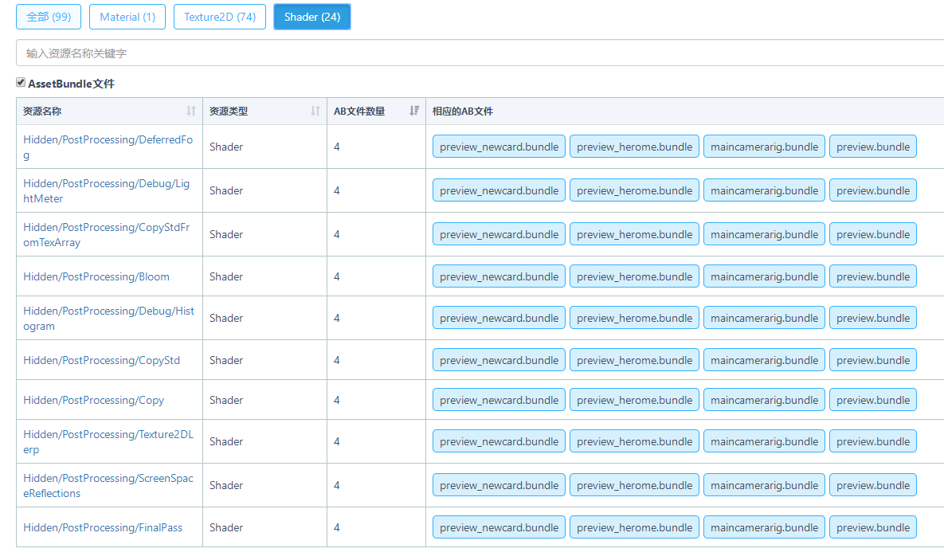Switch to the Texture2D (74) tab

pos(220,17)
